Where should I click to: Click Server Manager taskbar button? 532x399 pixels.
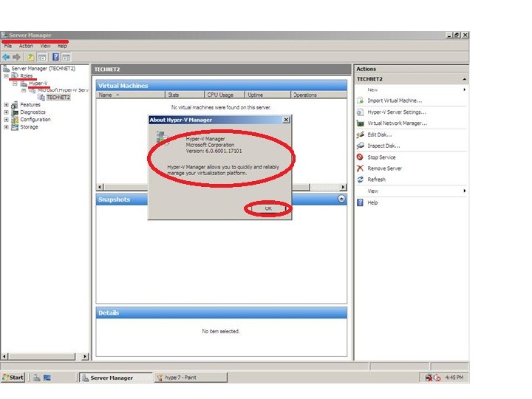coord(117,378)
